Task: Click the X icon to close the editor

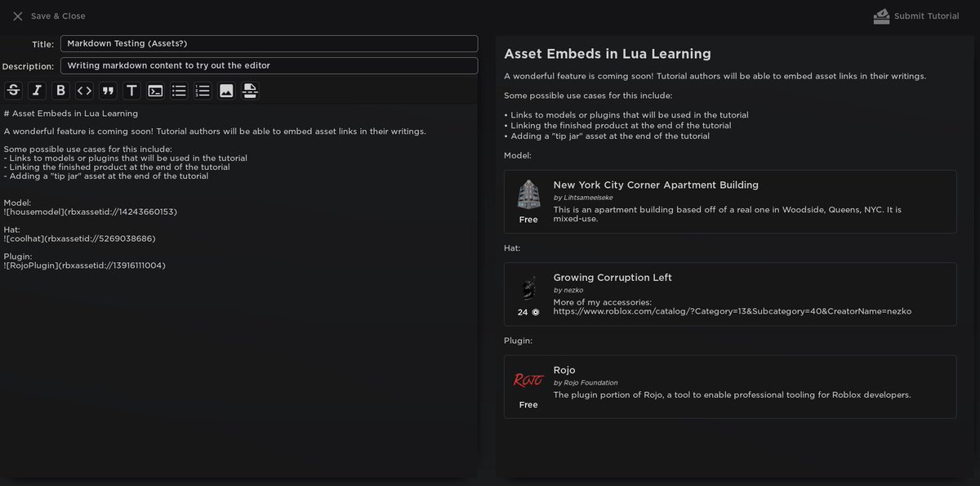Action: click(x=18, y=16)
